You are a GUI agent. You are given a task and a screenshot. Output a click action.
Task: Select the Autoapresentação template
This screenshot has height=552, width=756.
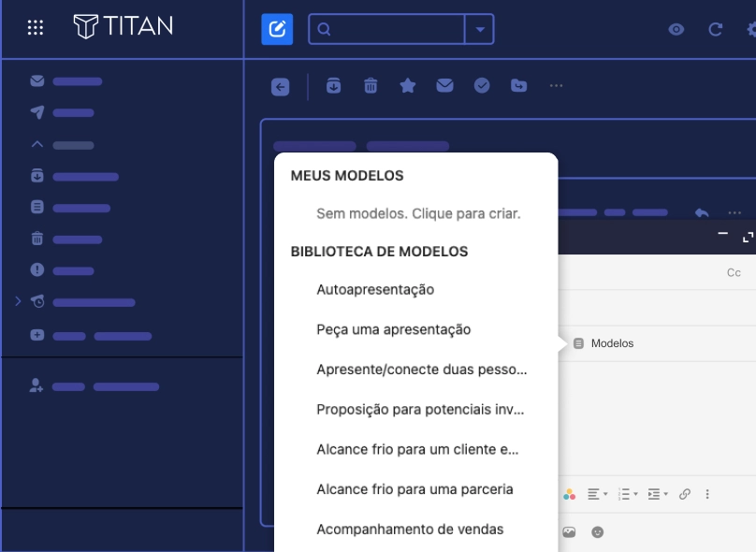375,290
